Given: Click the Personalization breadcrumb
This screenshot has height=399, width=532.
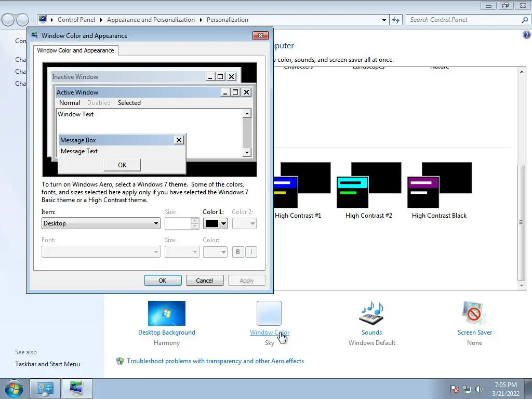Looking at the screenshot, I should tap(228, 20).
